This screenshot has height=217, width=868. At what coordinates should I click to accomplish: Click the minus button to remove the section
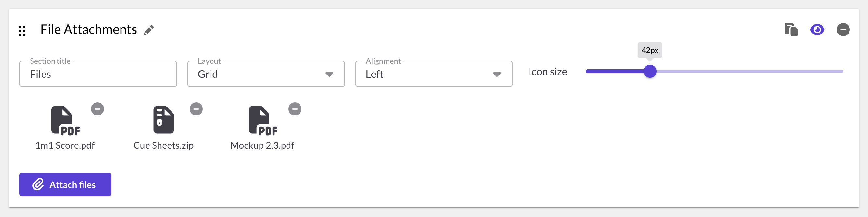[843, 30]
